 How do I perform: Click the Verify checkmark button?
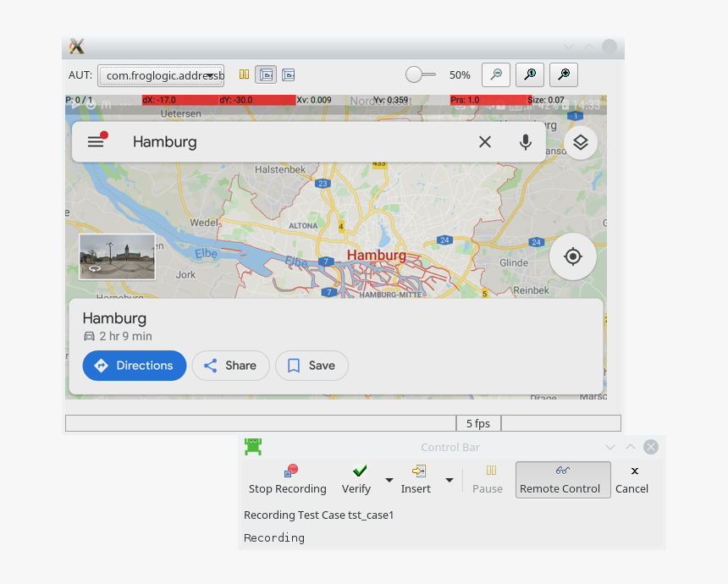coord(356,480)
